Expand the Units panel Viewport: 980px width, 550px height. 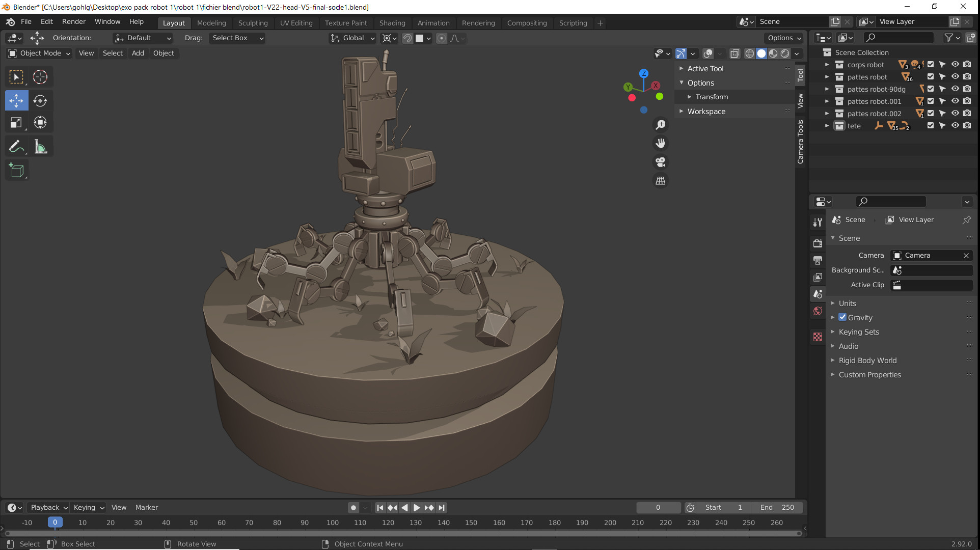(848, 303)
